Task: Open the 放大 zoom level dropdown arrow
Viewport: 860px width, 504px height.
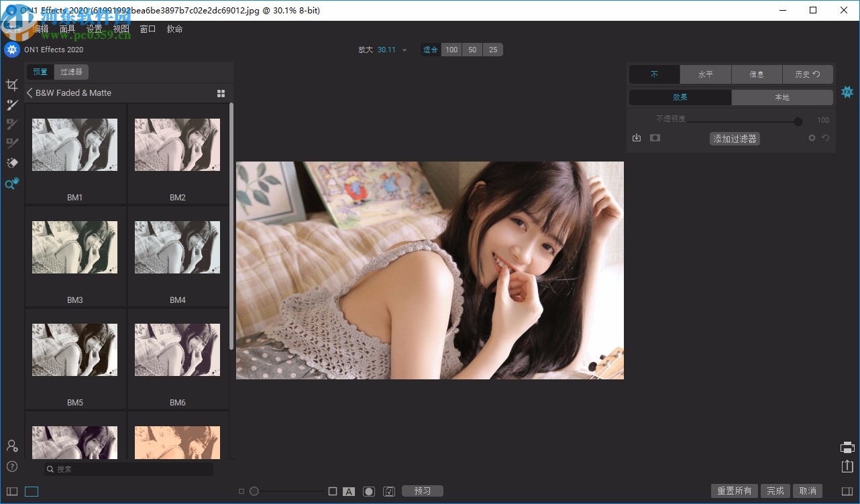Action: coord(405,50)
